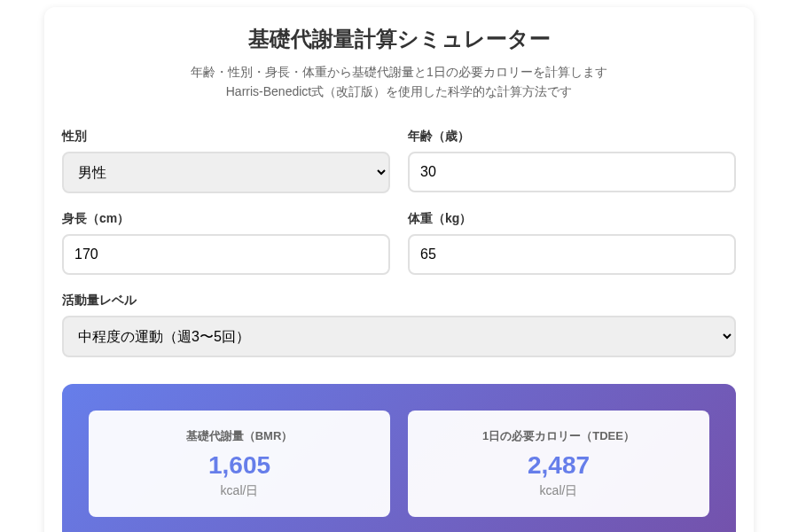Click the 身長（cm） field label
Image resolution: width=798 pixels, height=532 pixels.
tap(95, 218)
